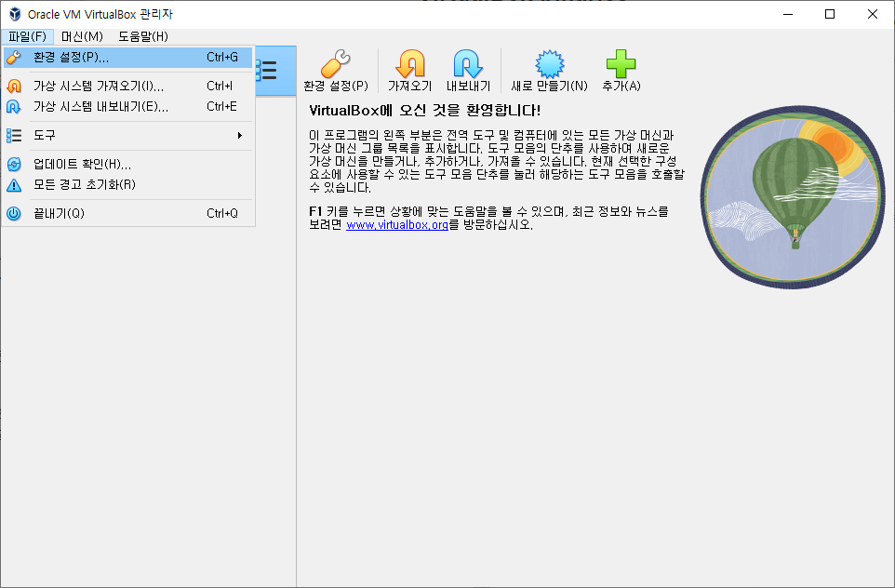Choose 가상 시스템 가져오기(I)... menu entry
Image resolution: width=895 pixels, height=588 pixels.
pos(127,86)
